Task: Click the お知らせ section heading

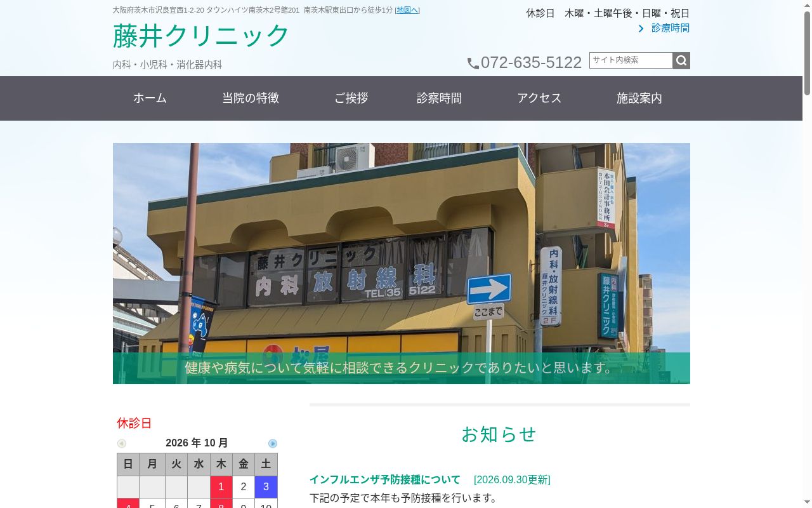Action: [x=499, y=434]
